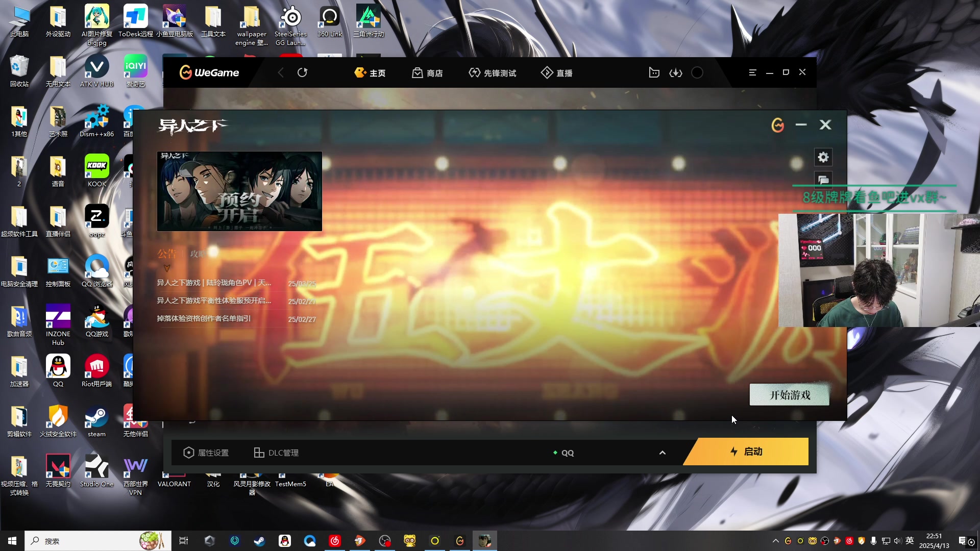Screen dimensions: 980x551
Task: Click the WeGame message box icon
Action: pyautogui.click(x=654, y=72)
